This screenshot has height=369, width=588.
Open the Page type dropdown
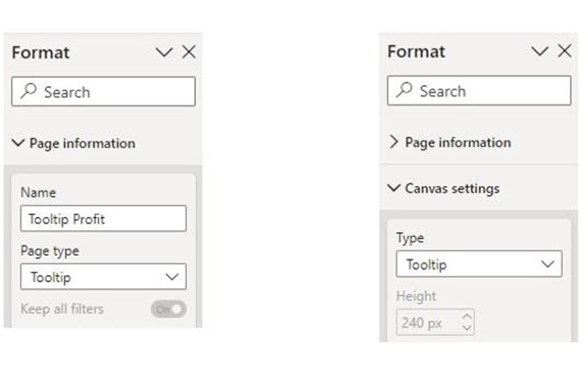[103, 278]
